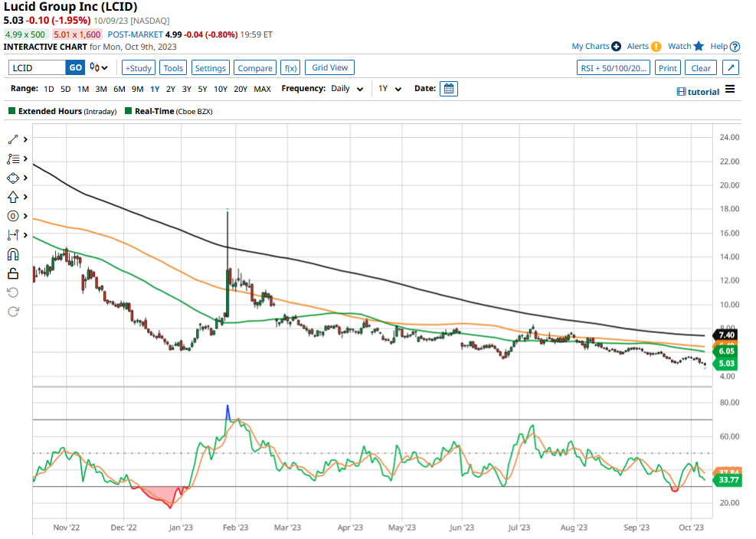Click the Compare button
Screen dimensions: 756x539
[x=254, y=68]
